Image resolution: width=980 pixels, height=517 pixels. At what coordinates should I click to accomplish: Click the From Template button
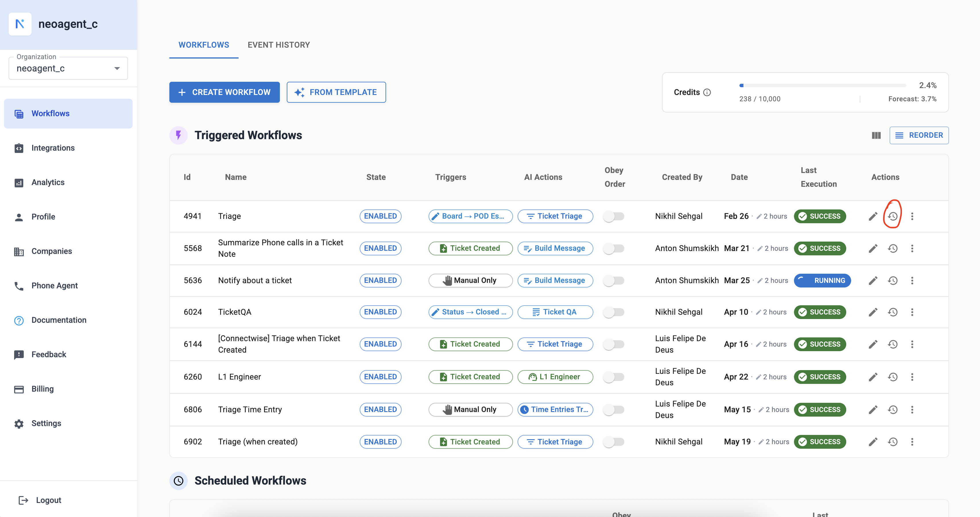click(x=336, y=92)
